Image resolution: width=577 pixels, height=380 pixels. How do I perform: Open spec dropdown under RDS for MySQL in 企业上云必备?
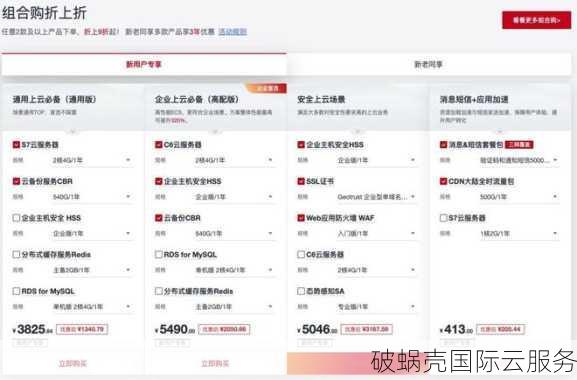234,270
